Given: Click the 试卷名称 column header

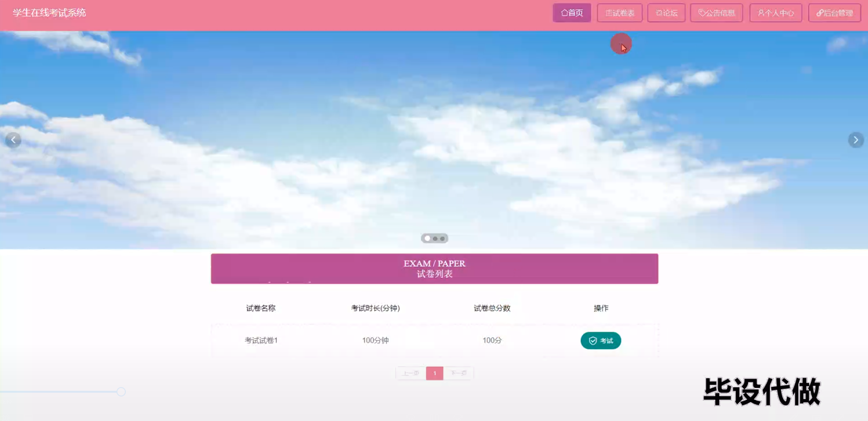Looking at the screenshot, I should pos(261,308).
